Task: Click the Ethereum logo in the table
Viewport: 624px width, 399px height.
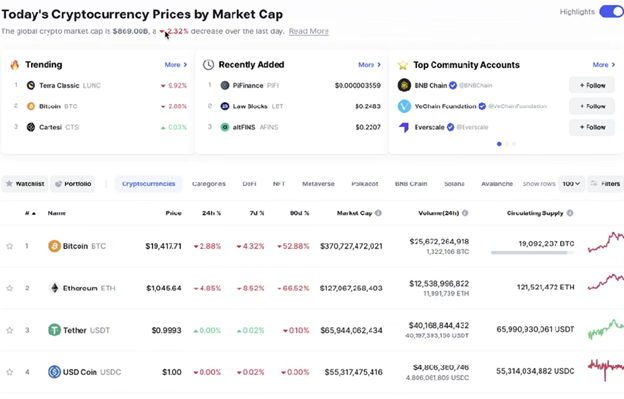Action: tap(54, 288)
